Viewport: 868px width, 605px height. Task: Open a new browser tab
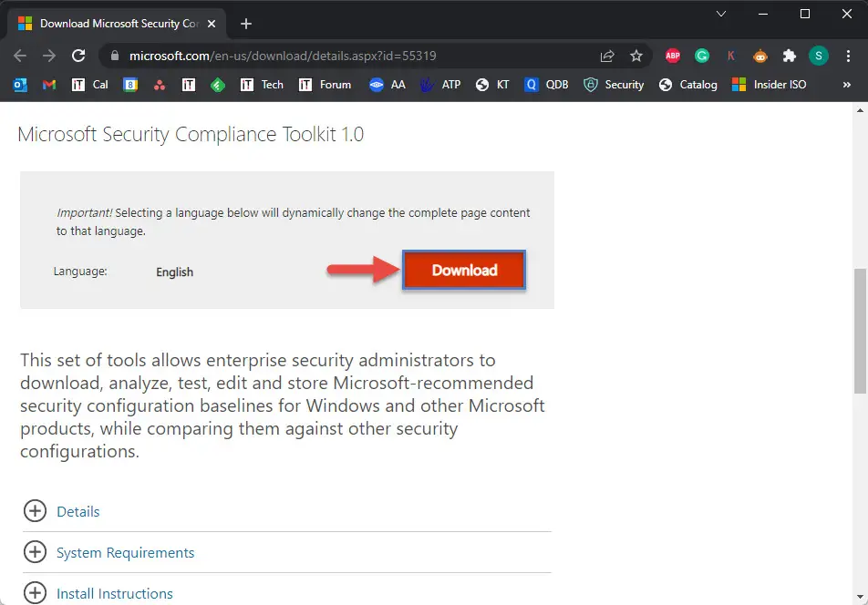[x=246, y=24]
